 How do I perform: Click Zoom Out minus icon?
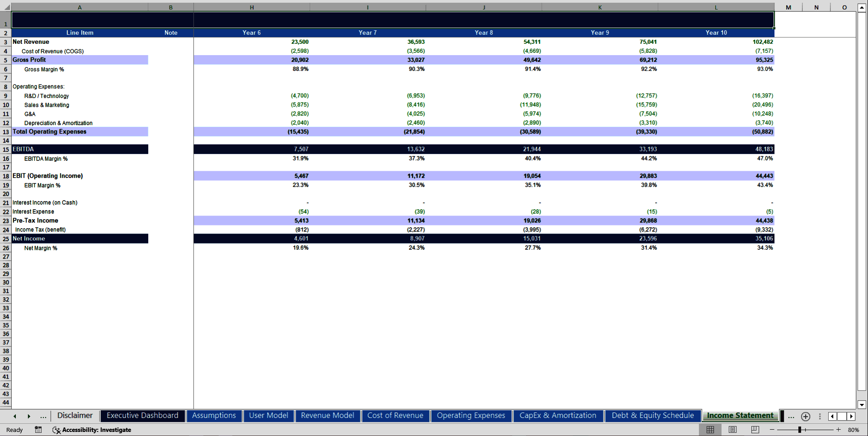(771, 430)
